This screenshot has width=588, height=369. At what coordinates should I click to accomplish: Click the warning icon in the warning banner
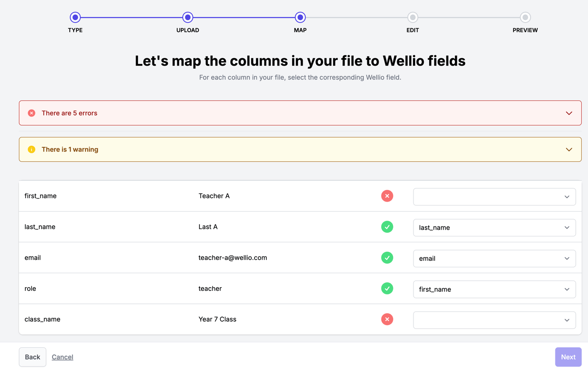pyautogui.click(x=31, y=149)
